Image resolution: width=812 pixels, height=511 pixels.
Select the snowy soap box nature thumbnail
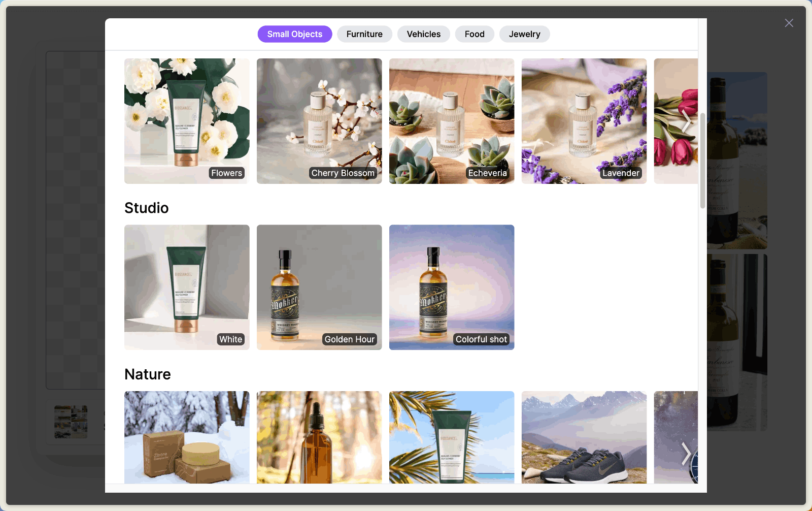(187, 437)
